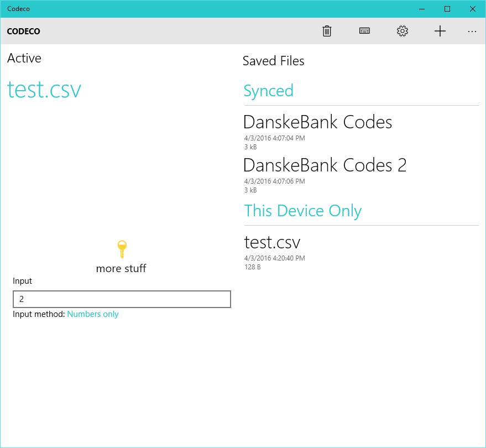Open the DanskeBank Codes saved file
Screen dimensions: 486x448
(x=318, y=122)
